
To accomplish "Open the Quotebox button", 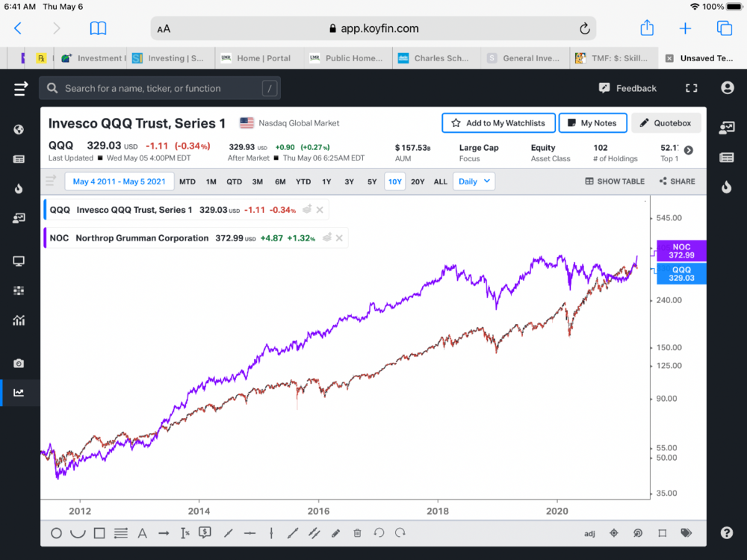I will pyautogui.click(x=666, y=123).
